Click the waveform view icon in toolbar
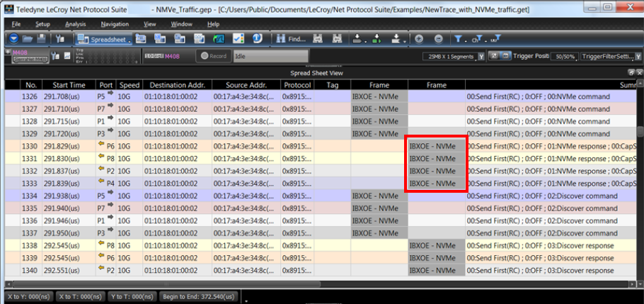 click(x=219, y=39)
